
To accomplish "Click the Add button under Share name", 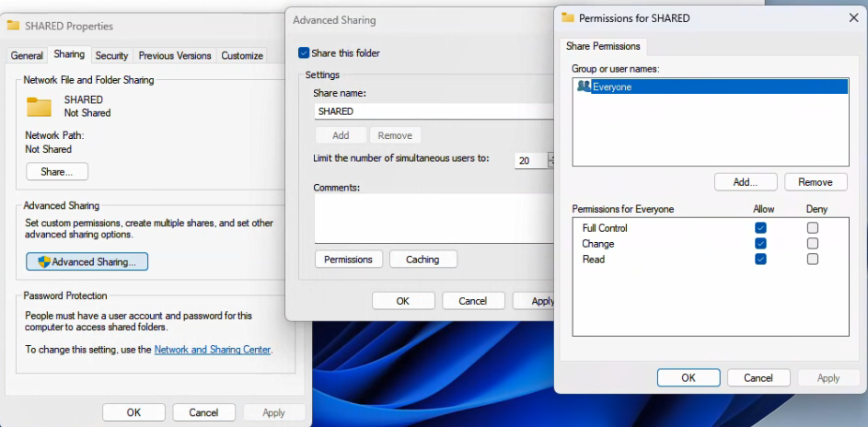I will click(341, 135).
